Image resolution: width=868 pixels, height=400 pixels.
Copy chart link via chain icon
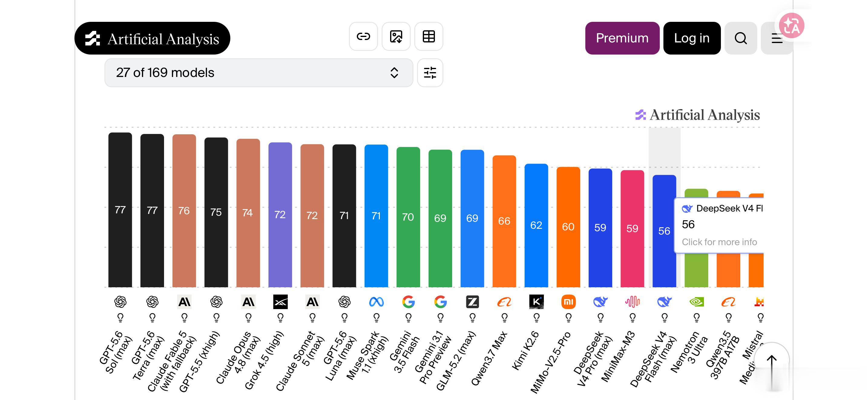click(x=363, y=36)
